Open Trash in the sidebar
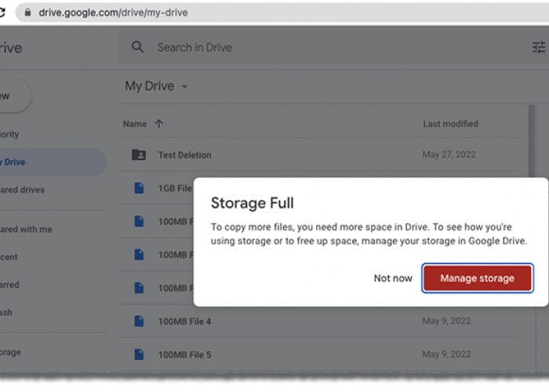The image size is (549, 392). point(6,312)
